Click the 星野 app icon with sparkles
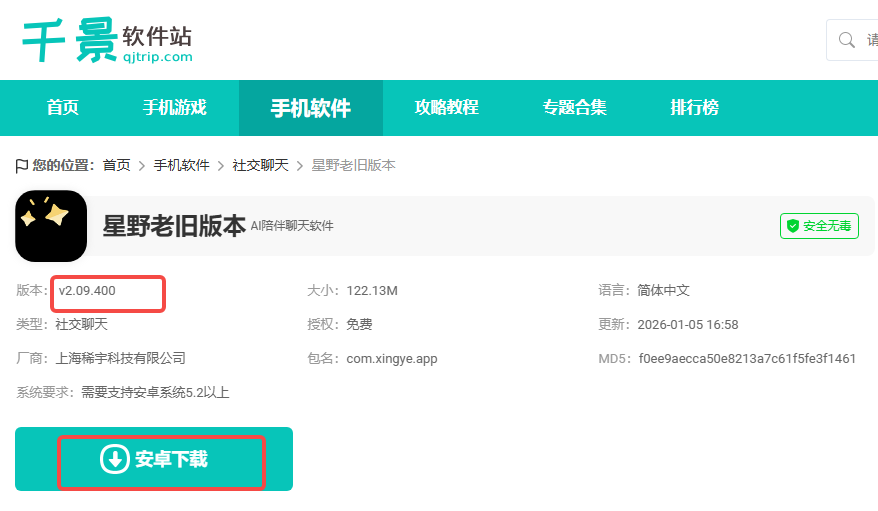Screen dimensions: 878x511 point(51,226)
